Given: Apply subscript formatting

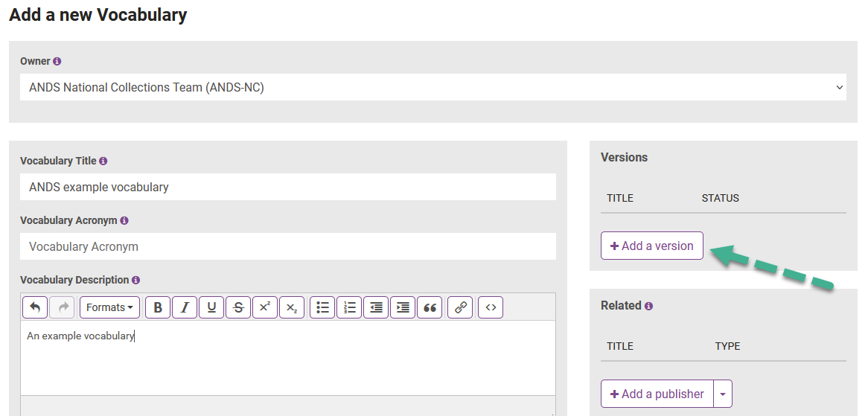Looking at the screenshot, I should 292,307.
